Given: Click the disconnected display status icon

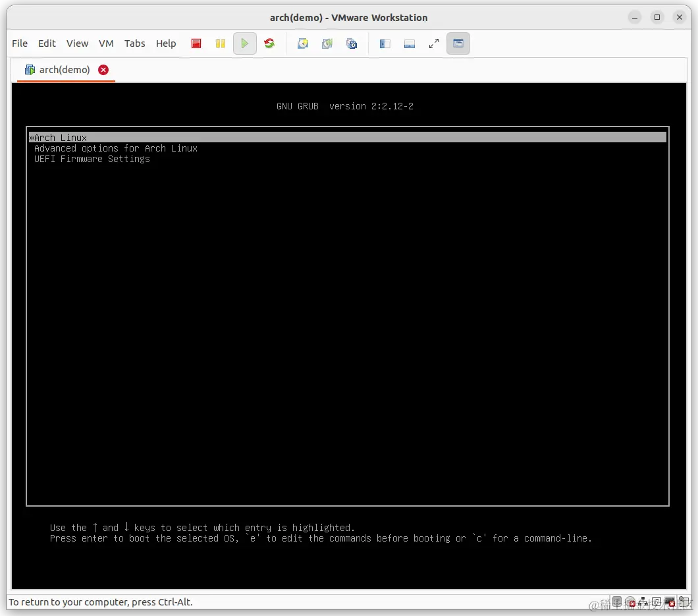Looking at the screenshot, I should tap(670, 602).
